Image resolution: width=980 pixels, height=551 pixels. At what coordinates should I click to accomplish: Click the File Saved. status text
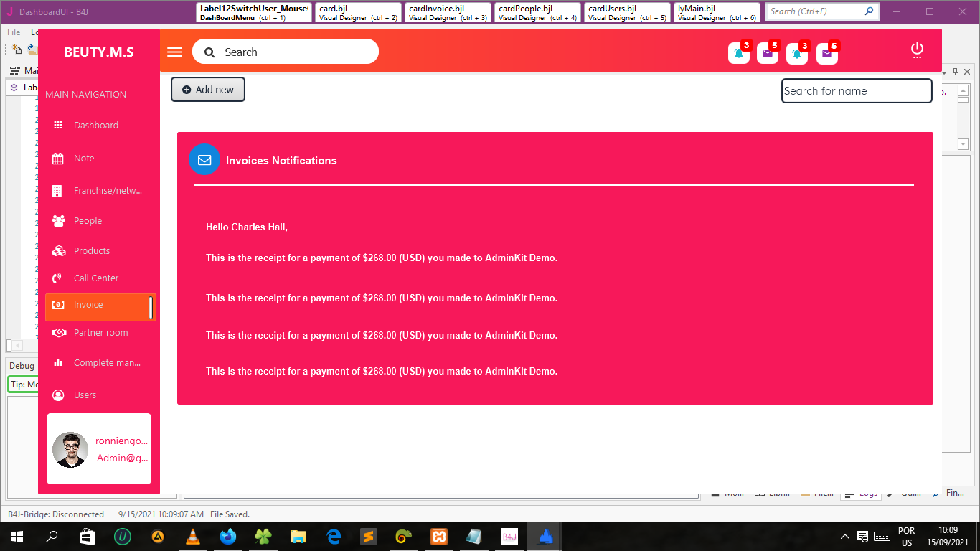[x=230, y=514]
